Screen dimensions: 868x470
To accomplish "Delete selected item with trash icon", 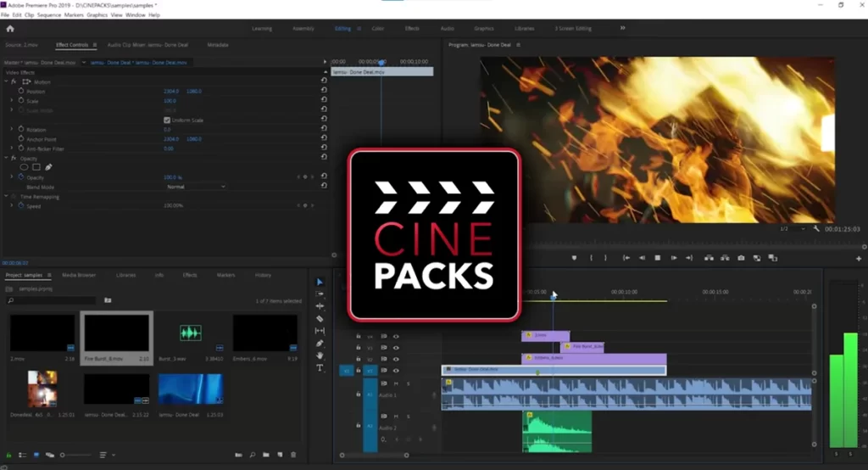I will pyautogui.click(x=293, y=455).
